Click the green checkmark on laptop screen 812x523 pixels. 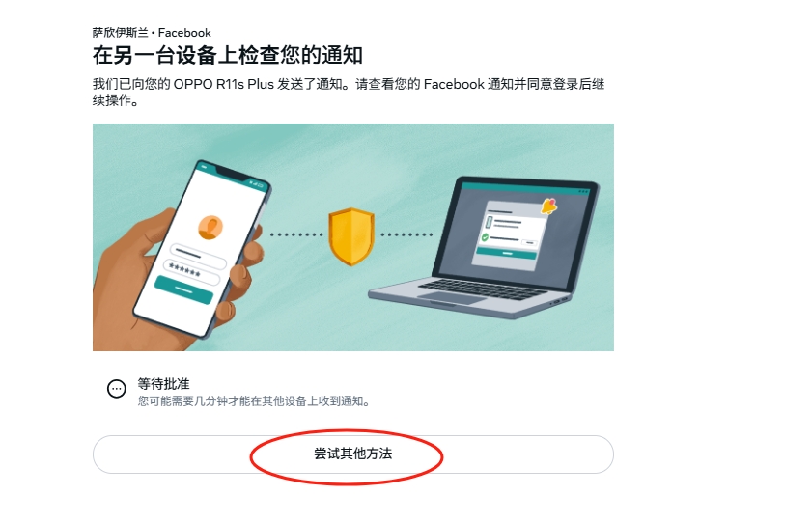click(485, 237)
